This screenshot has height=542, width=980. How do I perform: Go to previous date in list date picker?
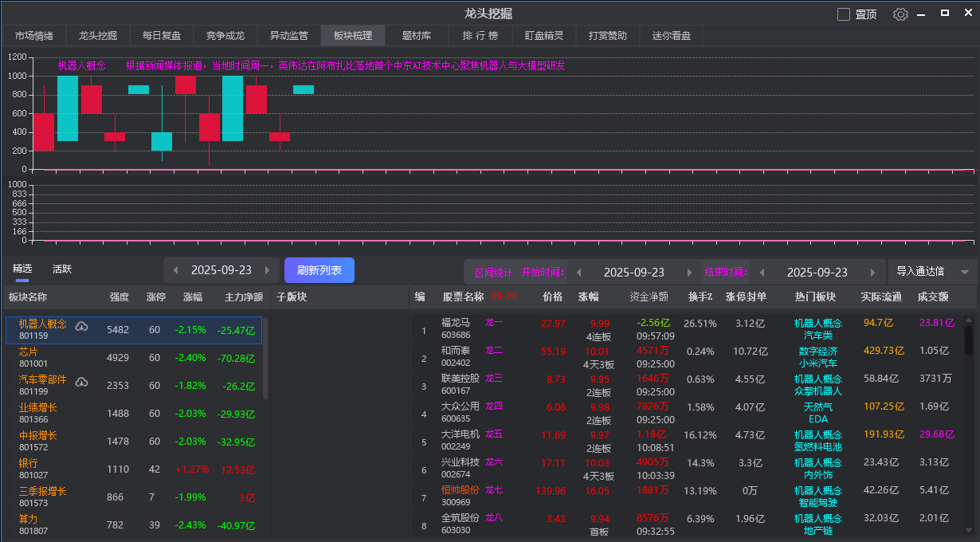click(176, 270)
